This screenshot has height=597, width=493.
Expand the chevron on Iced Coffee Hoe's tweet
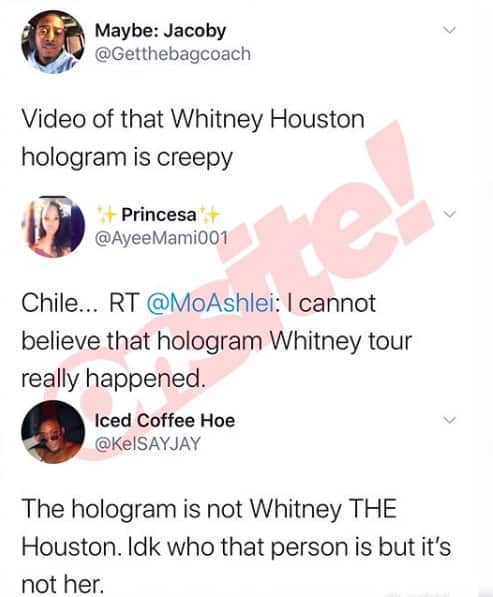coord(450,420)
